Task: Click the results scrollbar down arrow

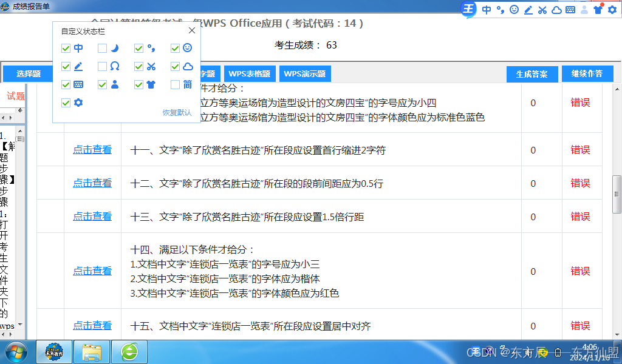Action: pos(617,335)
